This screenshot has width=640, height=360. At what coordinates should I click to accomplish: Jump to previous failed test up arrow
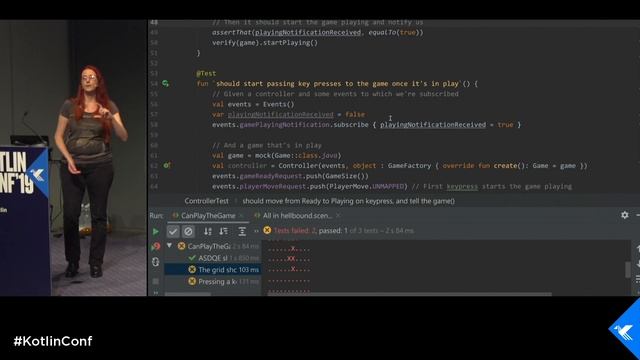[638, 248]
